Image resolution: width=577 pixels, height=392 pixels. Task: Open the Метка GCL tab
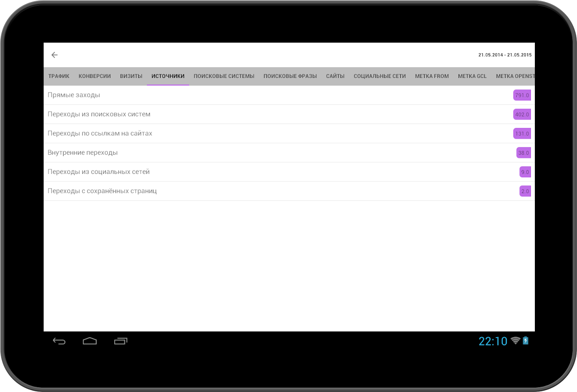coord(472,76)
